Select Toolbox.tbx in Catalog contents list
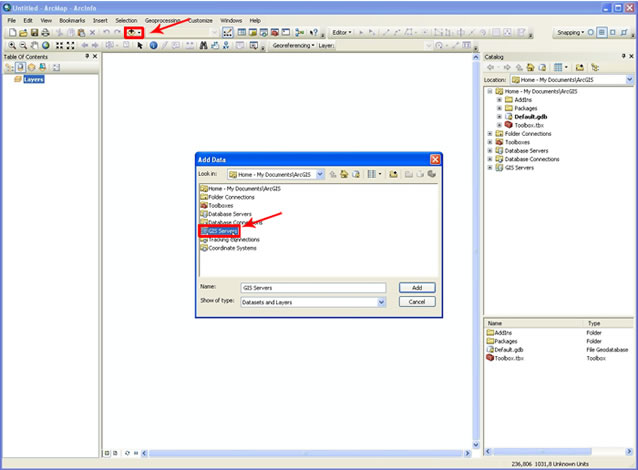638x470 pixels. pyautogui.click(x=505, y=359)
